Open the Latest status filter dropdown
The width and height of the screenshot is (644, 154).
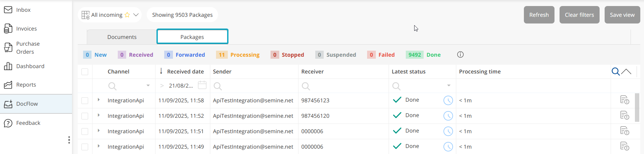tap(449, 86)
